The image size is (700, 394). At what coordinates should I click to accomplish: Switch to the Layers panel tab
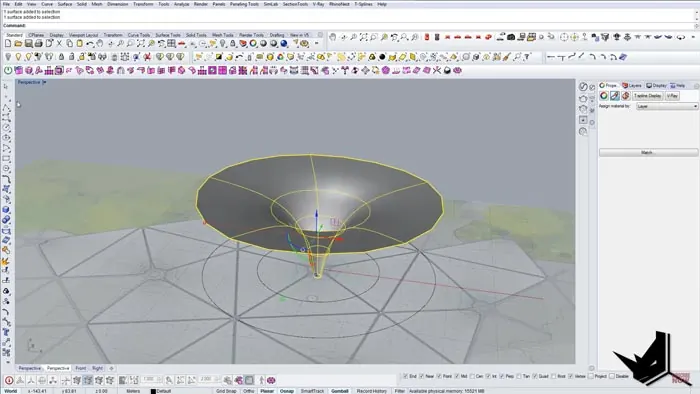tap(632, 85)
